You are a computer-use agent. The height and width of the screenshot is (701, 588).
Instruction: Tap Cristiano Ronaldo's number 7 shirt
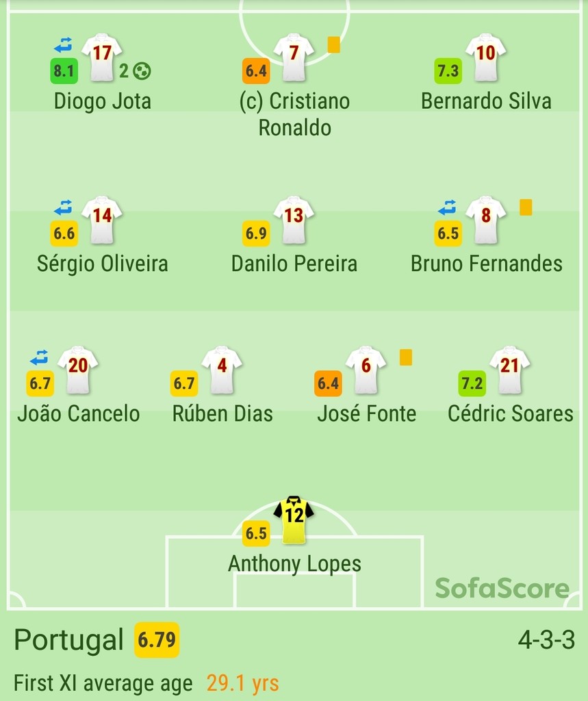pyautogui.click(x=294, y=57)
